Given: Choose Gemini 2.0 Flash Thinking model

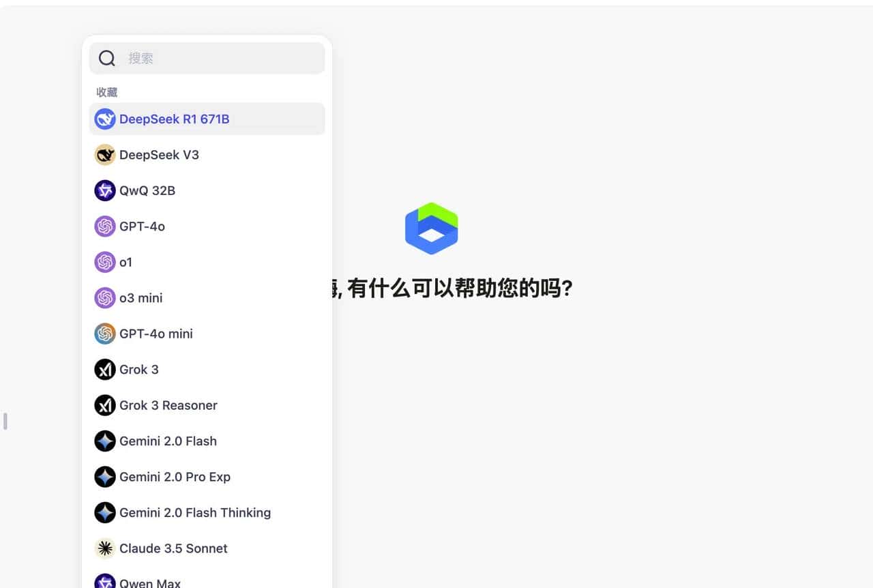Looking at the screenshot, I should pyautogui.click(x=194, y=512).
